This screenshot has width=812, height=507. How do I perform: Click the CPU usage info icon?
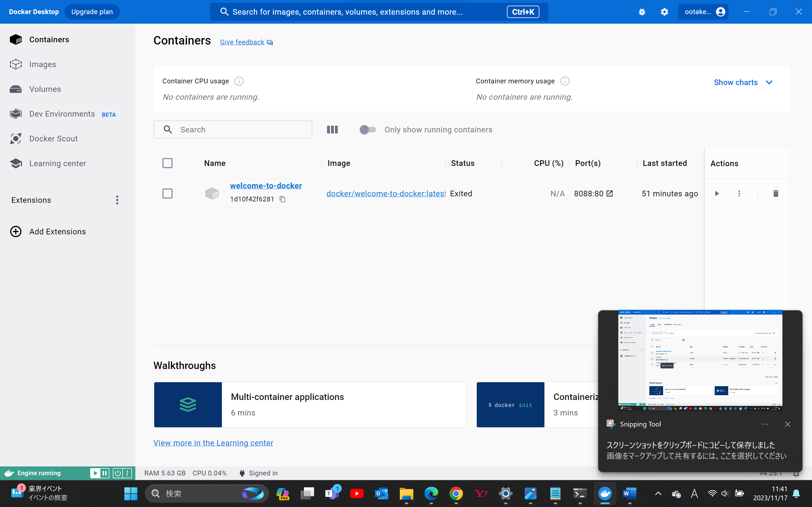click(239, 81)
